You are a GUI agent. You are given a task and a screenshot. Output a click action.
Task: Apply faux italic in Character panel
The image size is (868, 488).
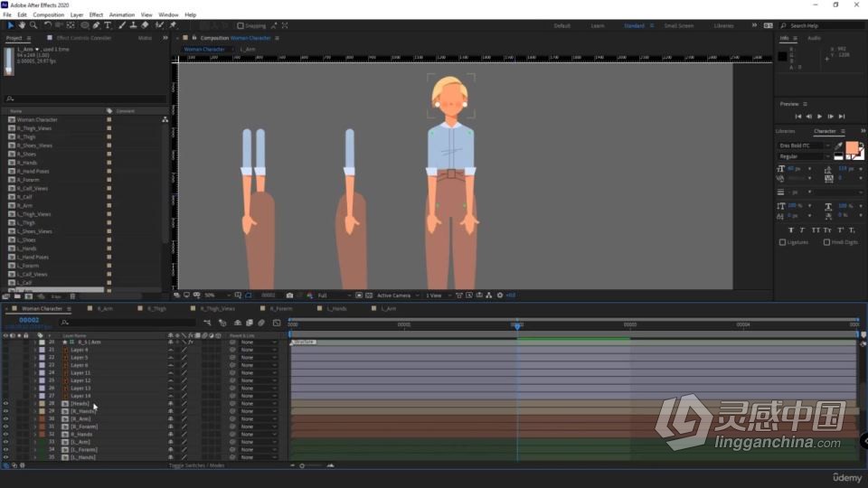(x=802, y=230)
